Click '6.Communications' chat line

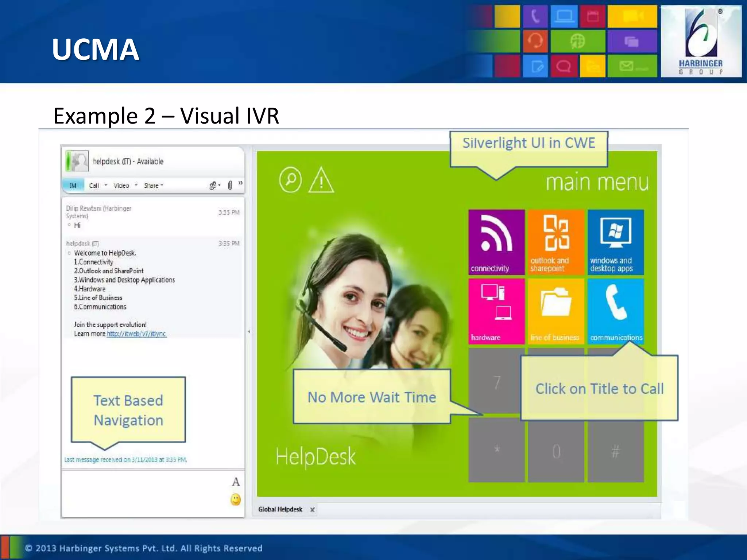[x=100, y=307]
